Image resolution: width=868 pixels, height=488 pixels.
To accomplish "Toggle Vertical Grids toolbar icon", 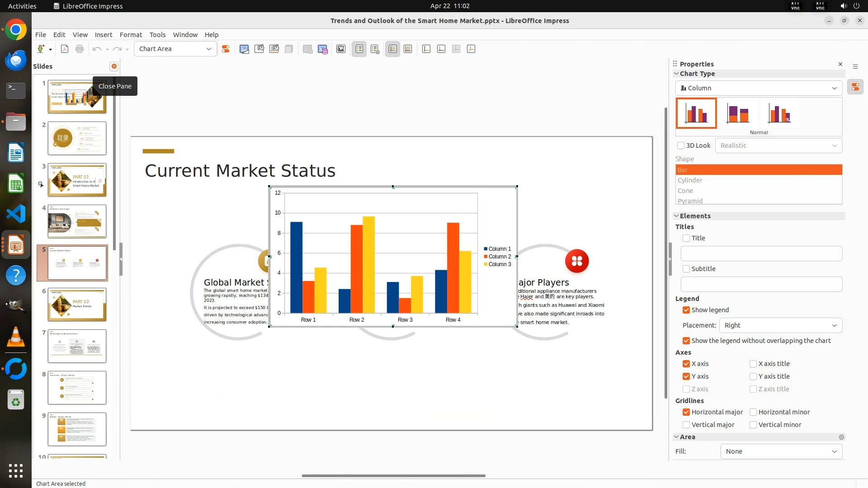I will tap(408, 49).
